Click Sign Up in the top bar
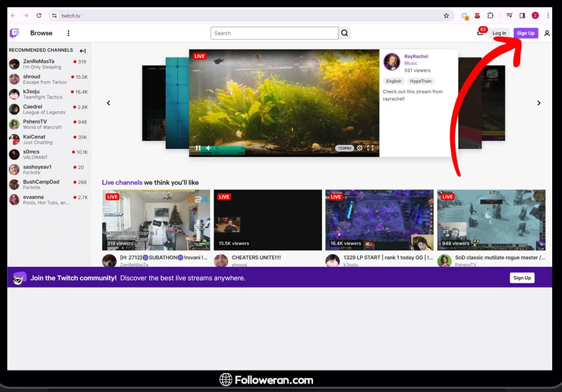This screenshot has width=562, height=392. (525, 33)
